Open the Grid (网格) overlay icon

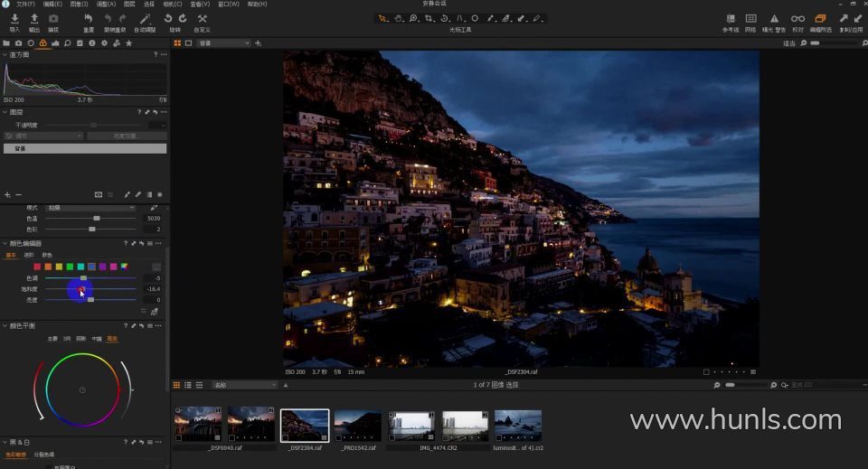750,19
